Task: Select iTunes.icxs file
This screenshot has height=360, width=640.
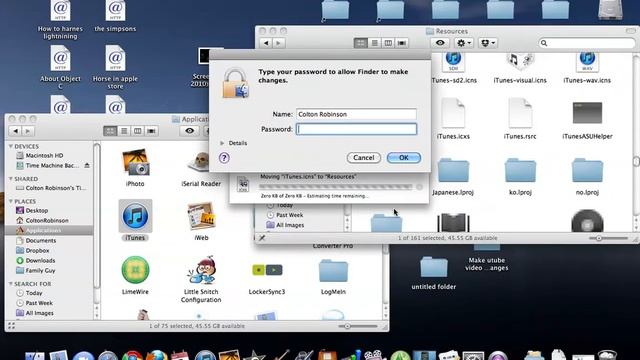Action: pyautogui.click(x=453, y=113)
